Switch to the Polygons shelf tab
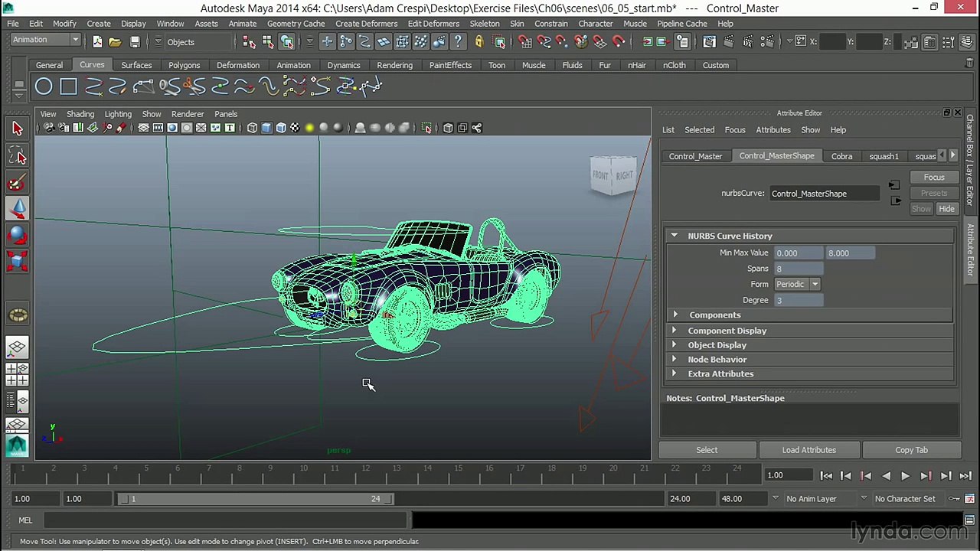Image resolution: width=980 pixels, height=551 pixels. (x=184, y=65)
